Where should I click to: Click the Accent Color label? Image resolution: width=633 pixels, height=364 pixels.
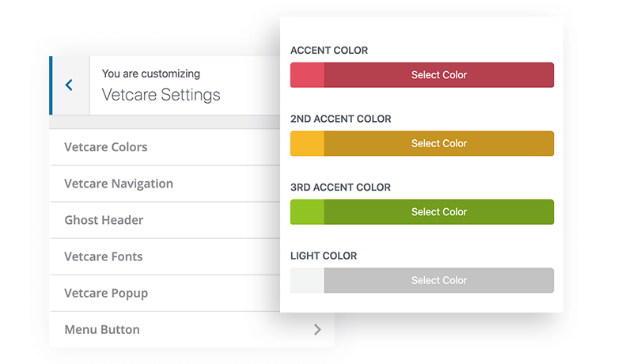[329, 51]
